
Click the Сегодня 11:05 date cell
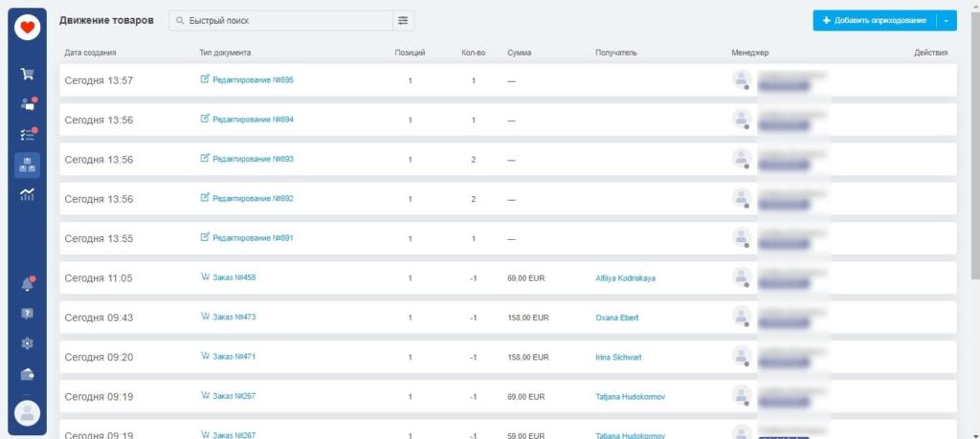pos(99,278)
